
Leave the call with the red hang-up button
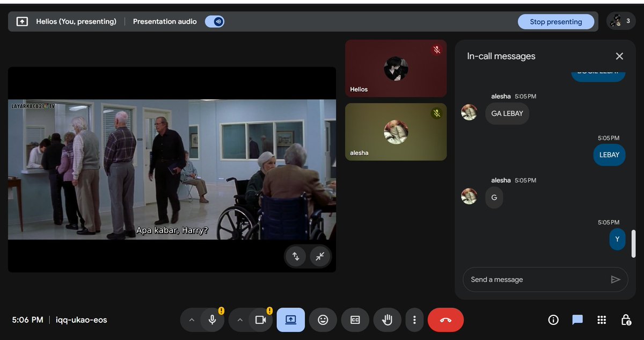(x=445, y=320)
